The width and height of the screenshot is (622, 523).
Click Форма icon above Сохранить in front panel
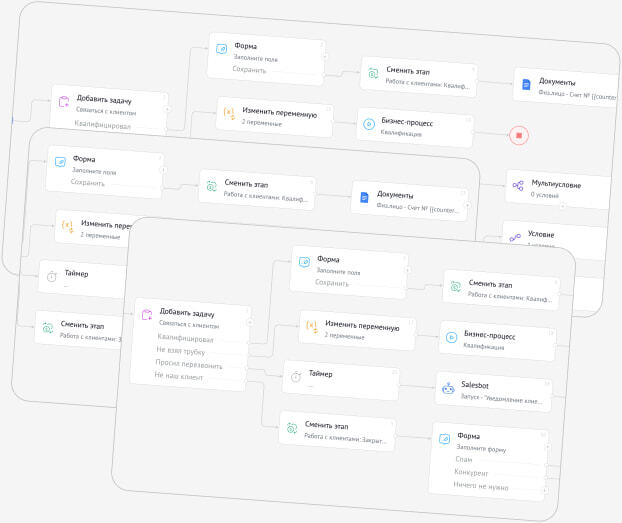304,262
